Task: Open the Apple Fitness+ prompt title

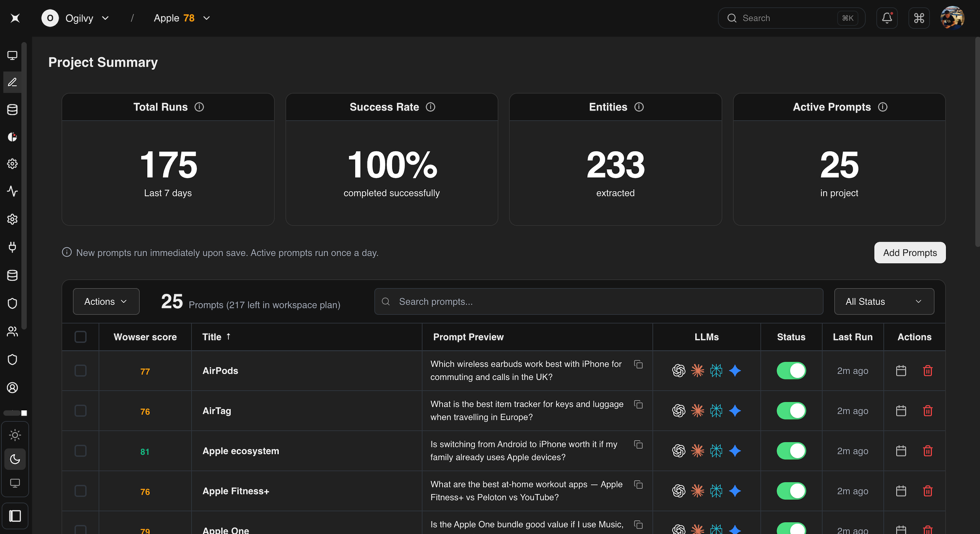Action: pos(236,491)
